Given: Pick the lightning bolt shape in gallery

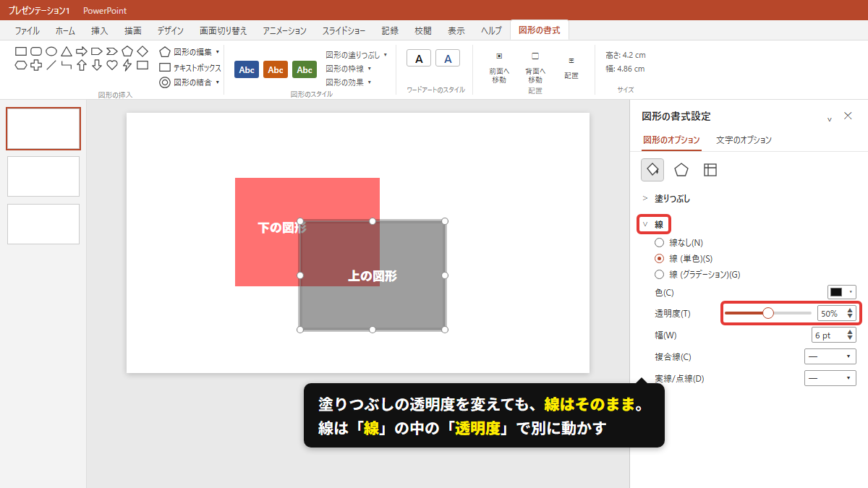Looking at the screenshot, I should click(127, 65).
